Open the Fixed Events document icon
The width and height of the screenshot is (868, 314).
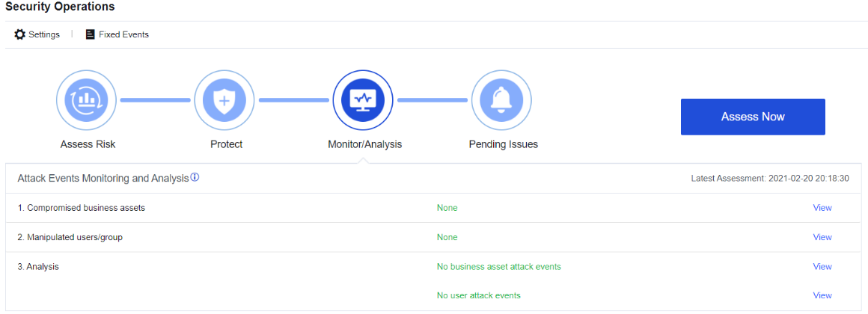[x=90, y=34]
